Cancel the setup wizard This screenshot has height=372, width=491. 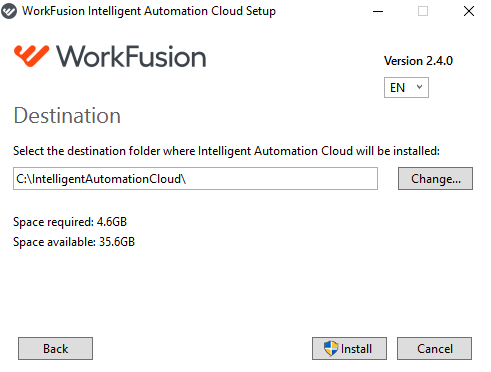pyautogui.click(x=434, y=348)
